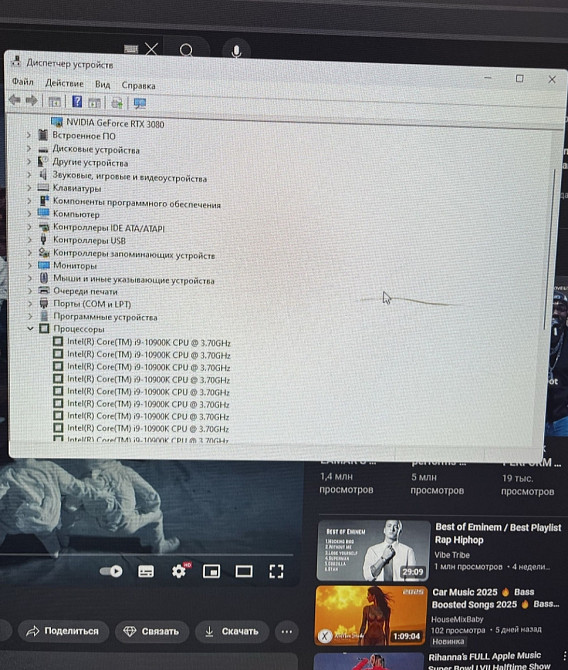568x670 pixels.
Task: Click the Device Manager vertical scrollbar
Action: coord(548,249)
